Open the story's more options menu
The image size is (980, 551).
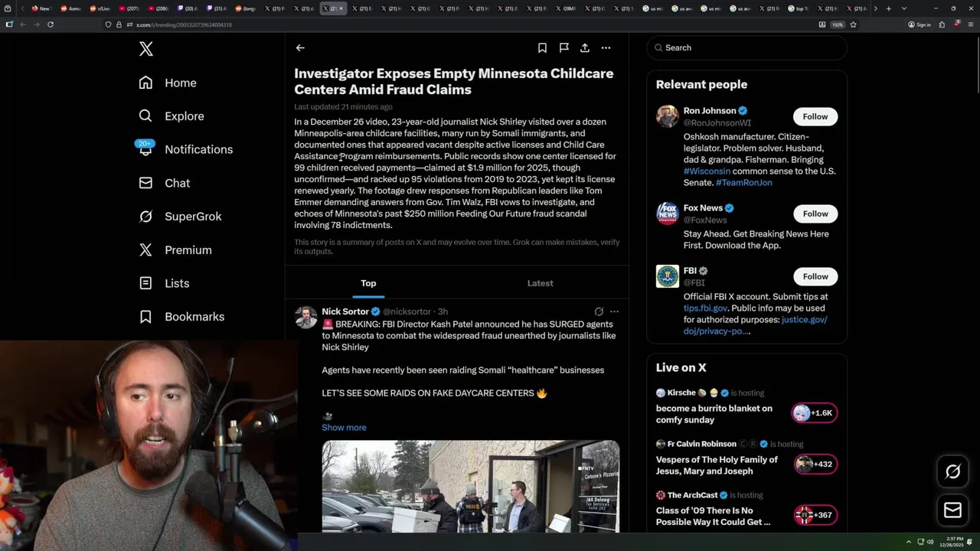pos(606,47)
